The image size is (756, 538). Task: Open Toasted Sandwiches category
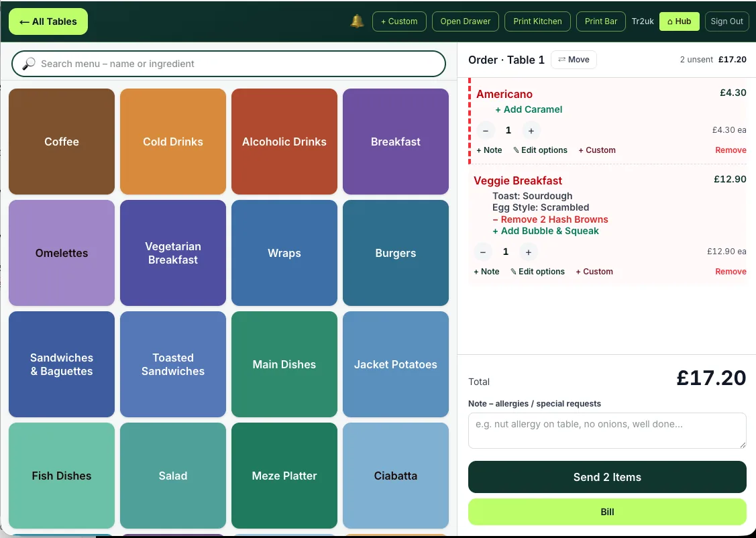point(173,364)
